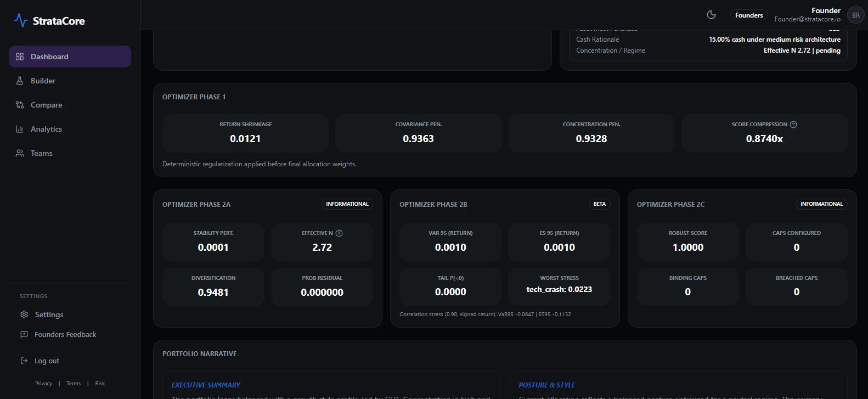Click the Executive Summary heading

(x=206, y=385)
